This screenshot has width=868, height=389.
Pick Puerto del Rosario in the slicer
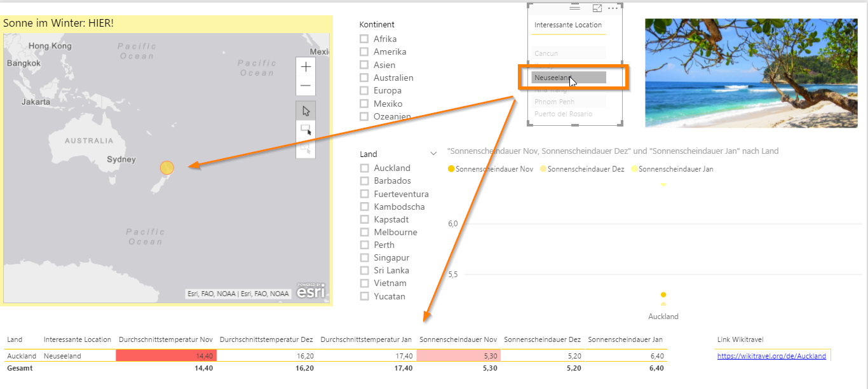569,114
